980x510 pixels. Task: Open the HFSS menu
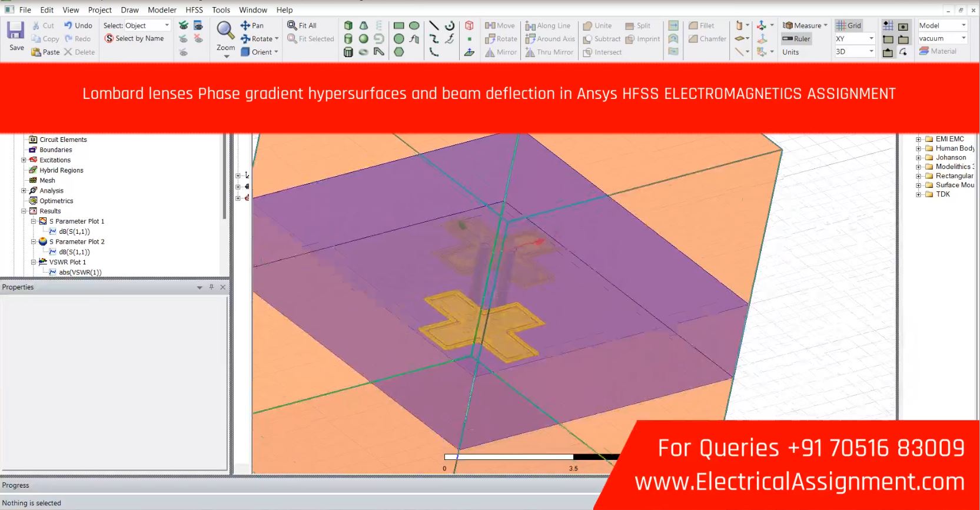pyautogui.click(x=194, y=10)
